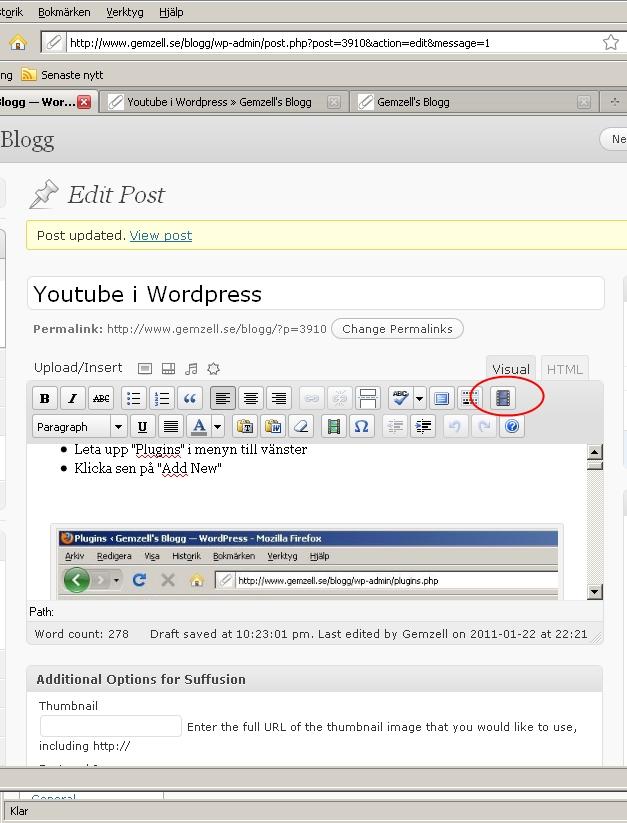The height and width of the screenshot is (823, 627).
Task: Outdent the paragraph
Action: pos(395,427)
